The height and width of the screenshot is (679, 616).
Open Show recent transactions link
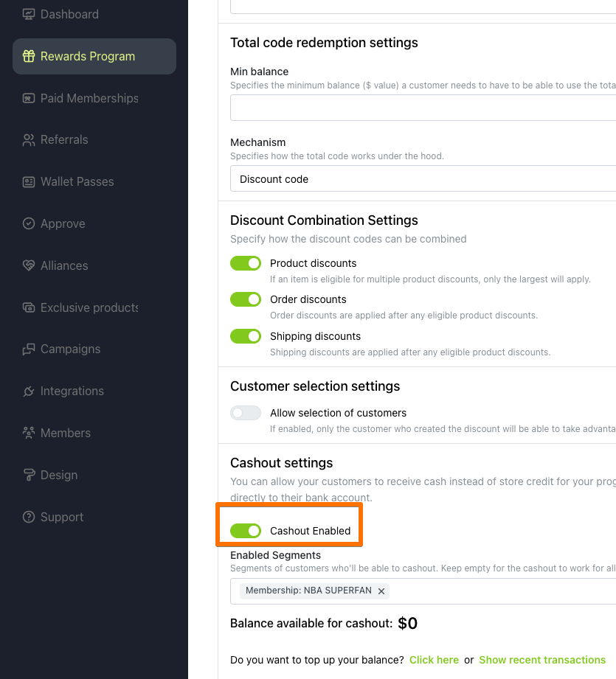click(x=542, y=660)
